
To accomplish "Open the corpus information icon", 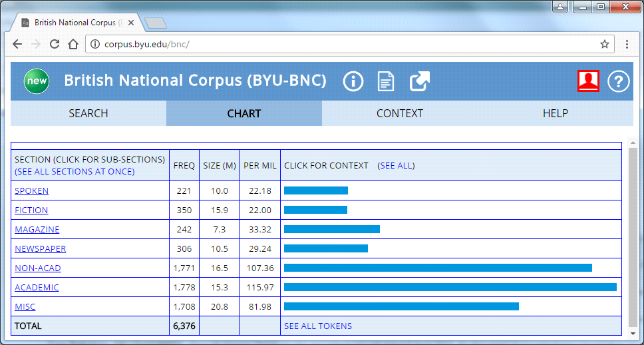I will 353,81.
